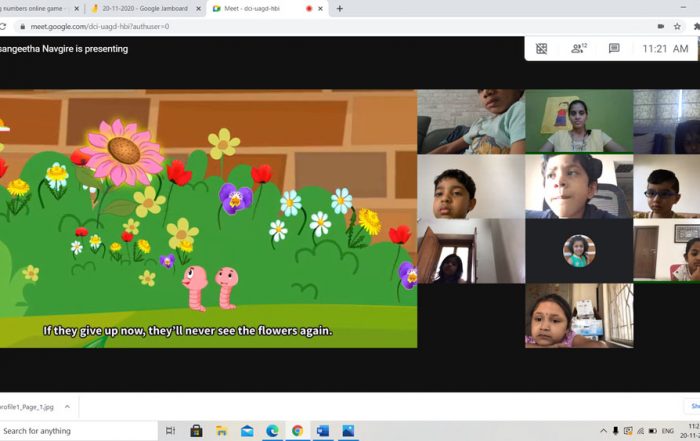This screenshot has height=441, width=700.
Task: Open the Meet chat panel
Action: coord(614,48)
